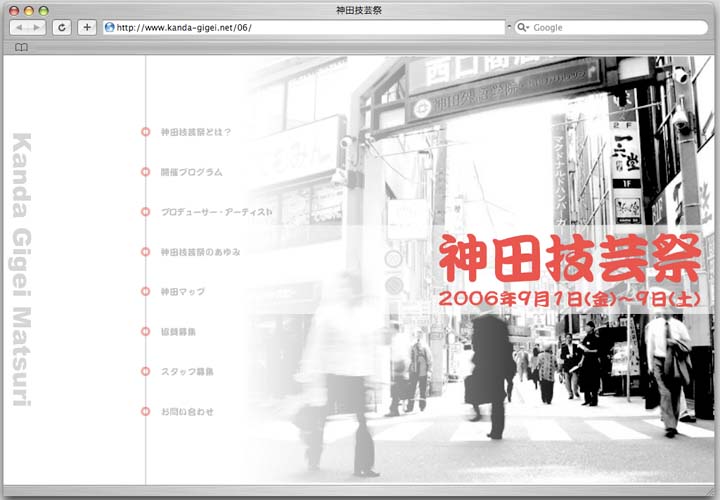Focus the Google search field
Viewport: 720px width, 500px height.
[615, 27]
